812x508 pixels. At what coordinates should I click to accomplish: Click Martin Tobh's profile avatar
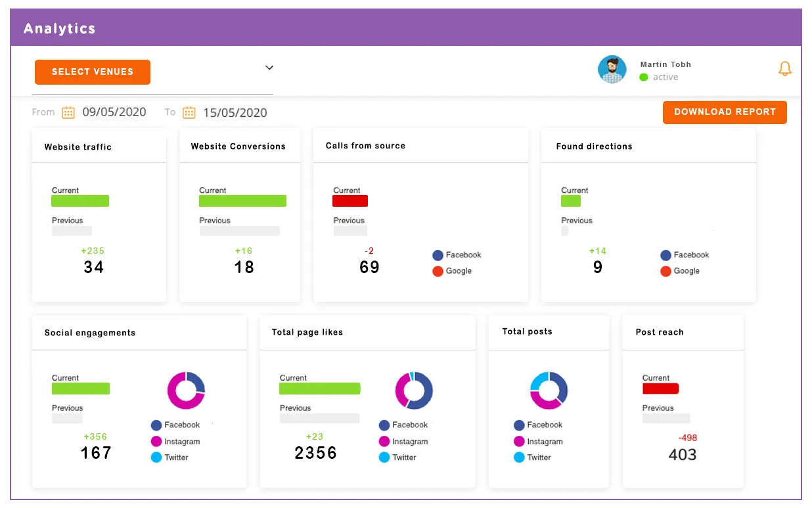click(x=612, y=70)
